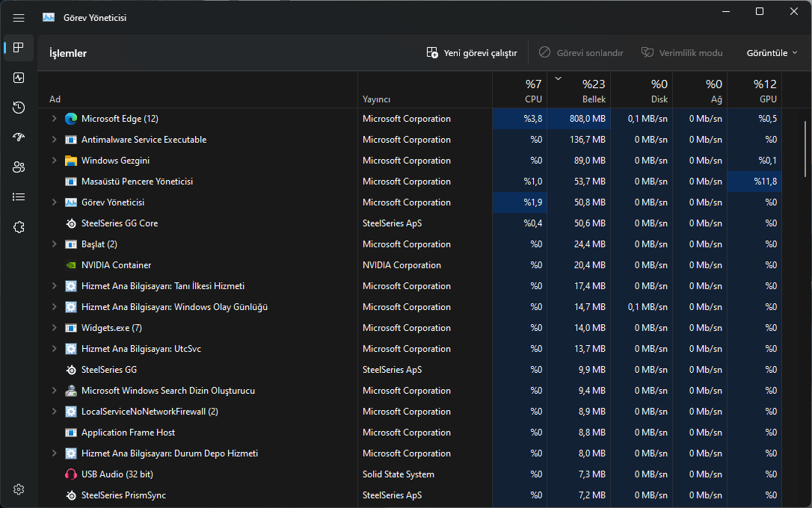Click Yeni görevi çalıştır button
Image resolution: width=812 pixels, height=508 pixels.
[x=472, y=53]
